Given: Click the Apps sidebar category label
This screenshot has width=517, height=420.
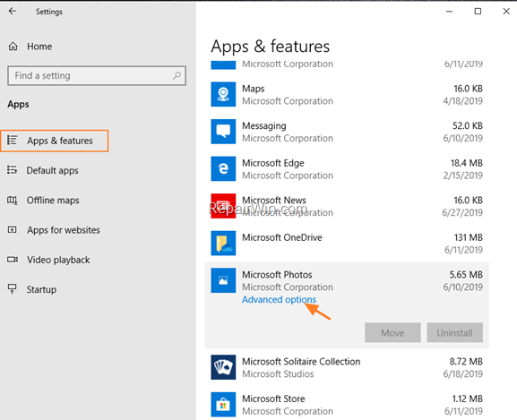Looking at the screenshot, I should click(18, 105).
